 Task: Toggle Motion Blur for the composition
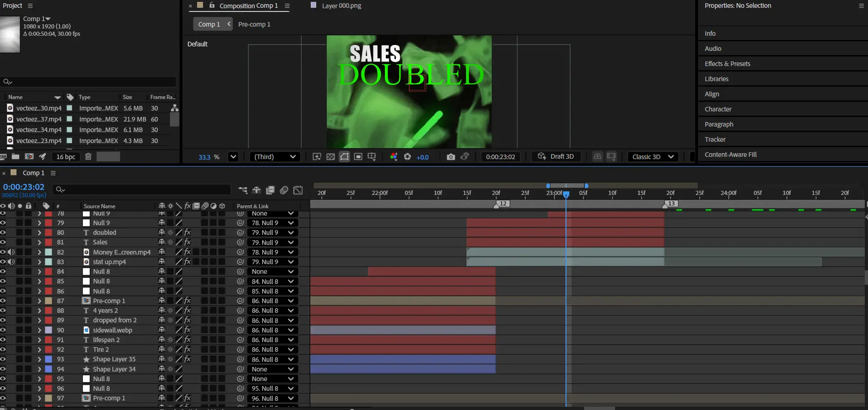pos(284,190)
